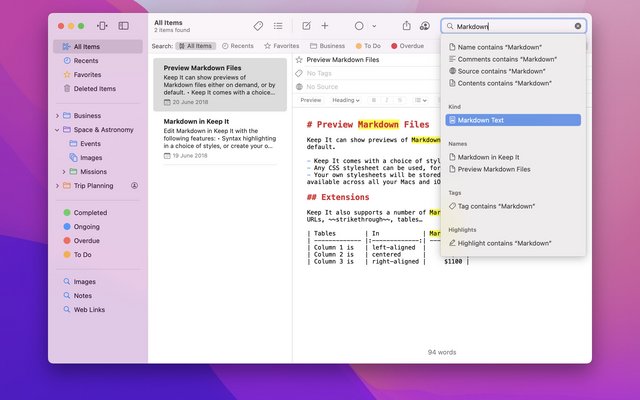The image size is (640, 400).
Task: Click the tag icon in toolbar
Action: [258, 26]
